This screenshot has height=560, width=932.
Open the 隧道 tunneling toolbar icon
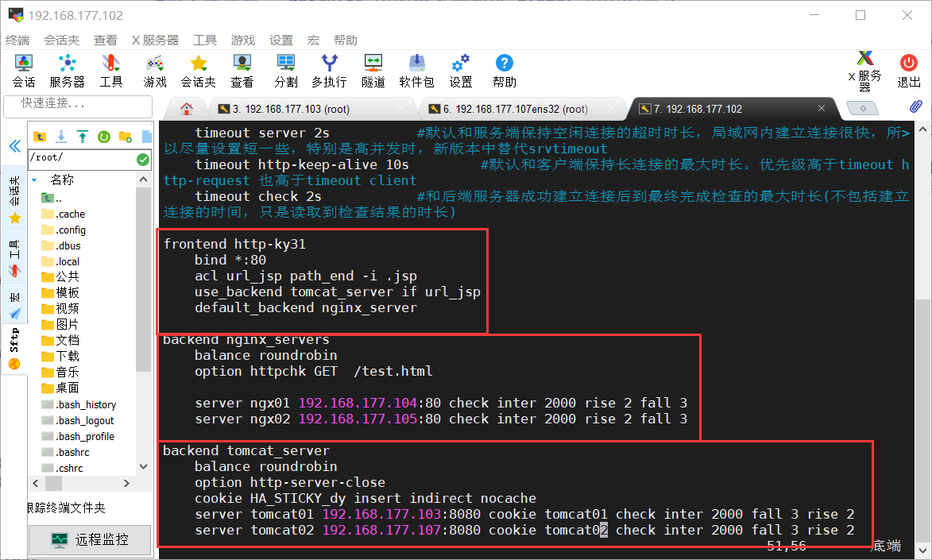(x=373, y=71)
